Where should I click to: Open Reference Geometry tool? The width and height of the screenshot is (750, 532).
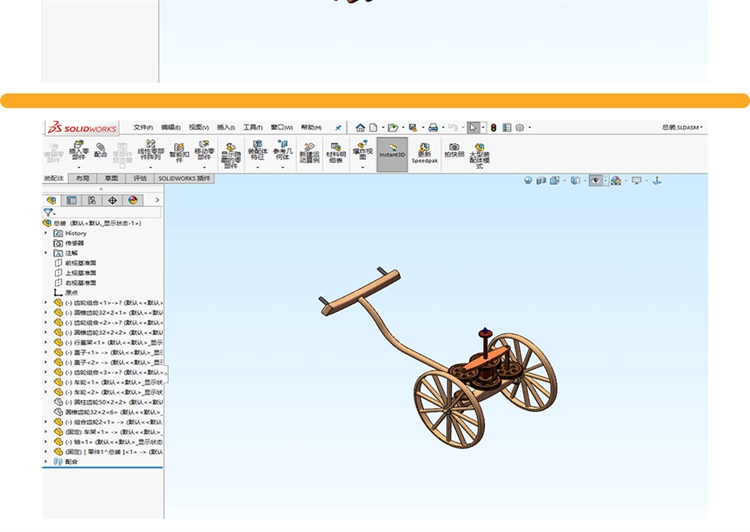(x=283, y=150)
